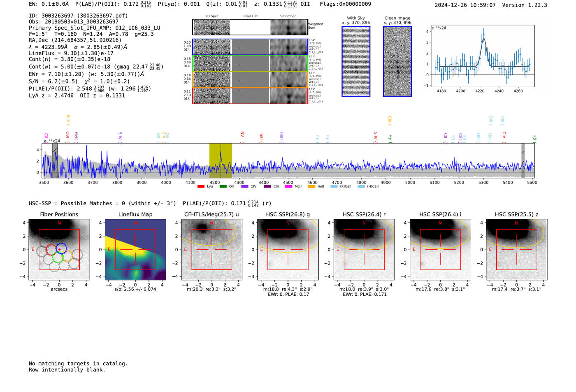Click the purple SiIV marker near 3810 Å
Image resolution: width=576 pixels, height=392 pixels.
(x=120, y=137)
